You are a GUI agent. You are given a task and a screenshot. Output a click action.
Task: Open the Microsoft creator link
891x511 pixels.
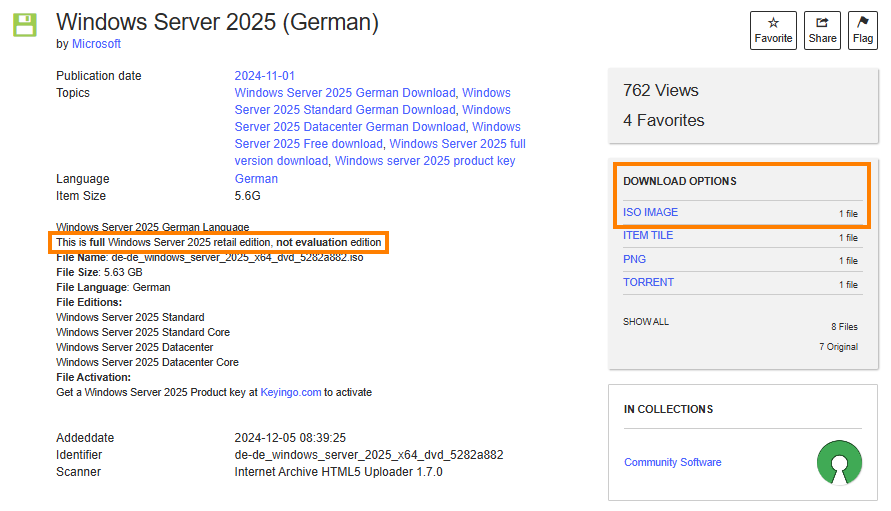click(96, 44)
